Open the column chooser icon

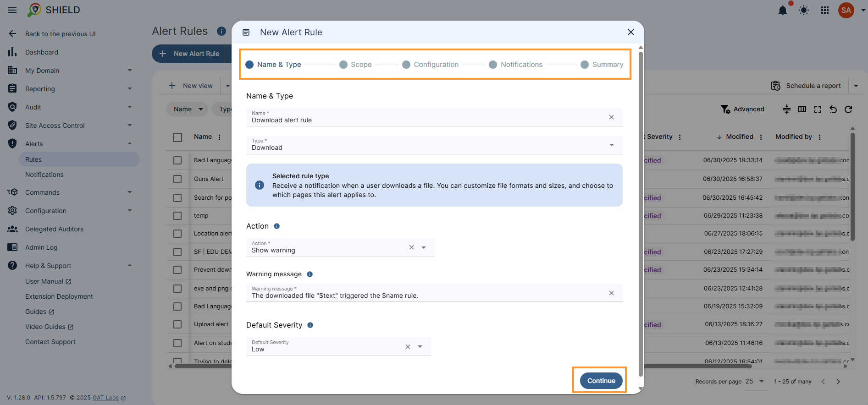click(802, 109)
